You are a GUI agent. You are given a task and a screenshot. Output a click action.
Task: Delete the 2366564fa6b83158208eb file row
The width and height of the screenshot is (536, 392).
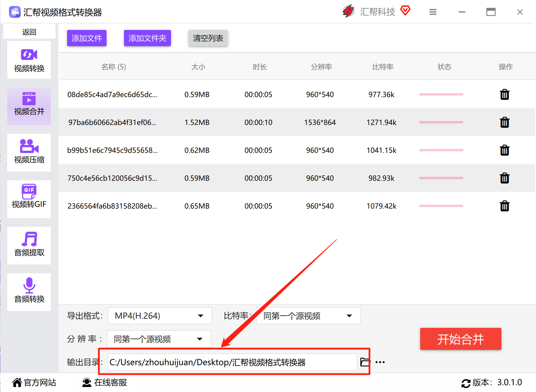505,206
